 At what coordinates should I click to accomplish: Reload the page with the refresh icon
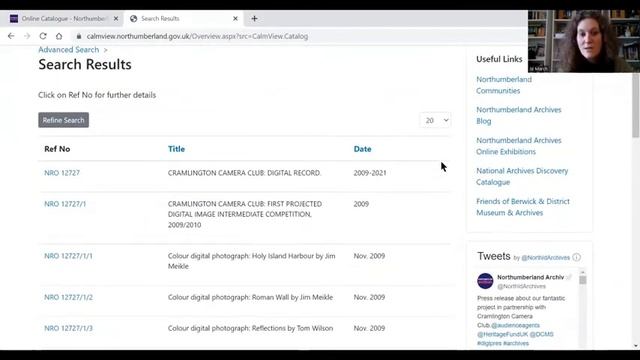tap(43, 36)
